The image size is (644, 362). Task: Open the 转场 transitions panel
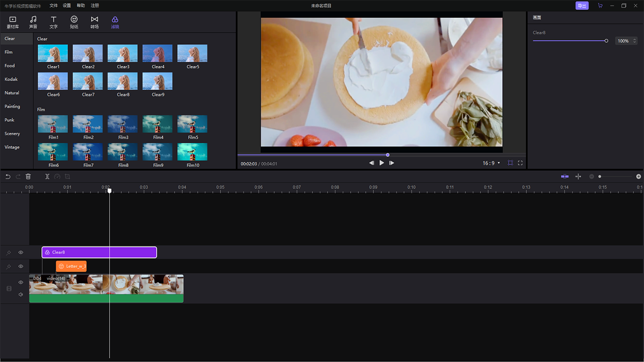[x=95, y=22]
